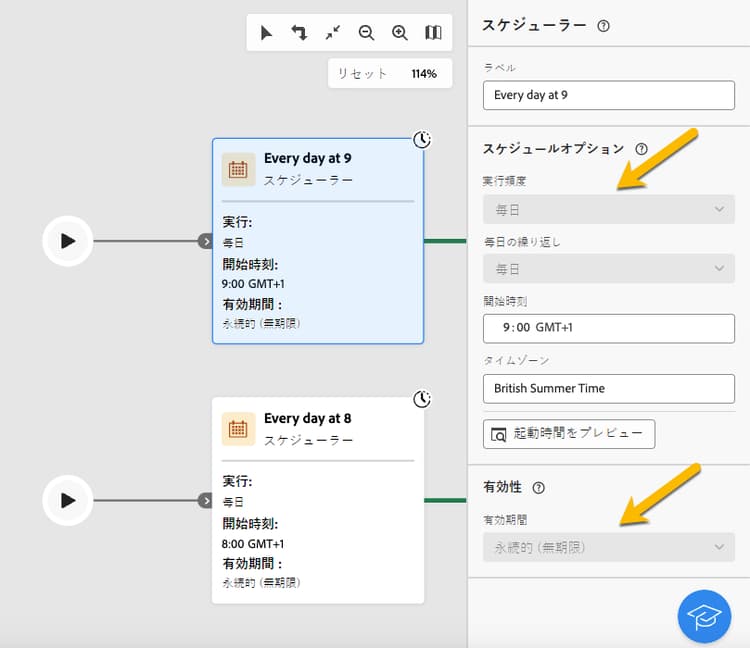
Task: Zoom out with the minus magnifier icon
Action: [x=366, y=33]
